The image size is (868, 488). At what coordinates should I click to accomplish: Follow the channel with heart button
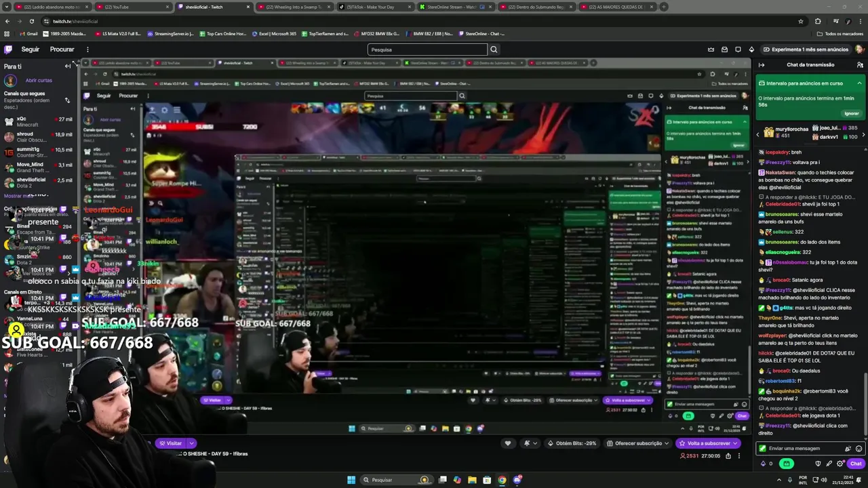click(x=507, y=443)
